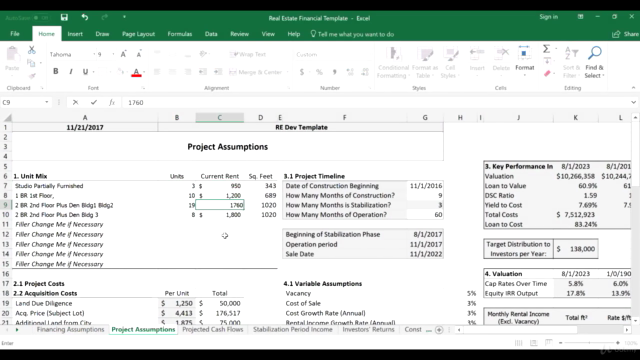The image size is (640, 360).
Task: Open Insert Function with the fx icon
Action: 112,102
